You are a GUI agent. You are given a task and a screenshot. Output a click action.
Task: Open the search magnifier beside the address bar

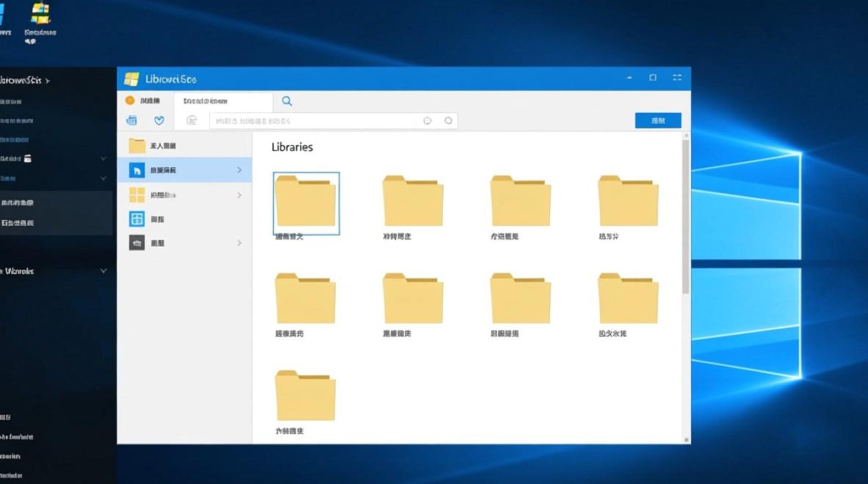(287, 101)
